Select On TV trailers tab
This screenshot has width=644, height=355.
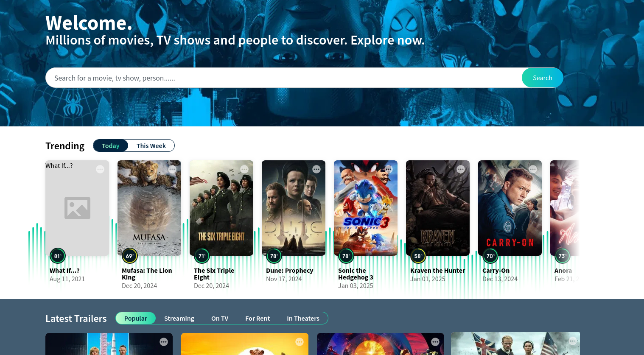pyautogui.click(x=220, y=318)
